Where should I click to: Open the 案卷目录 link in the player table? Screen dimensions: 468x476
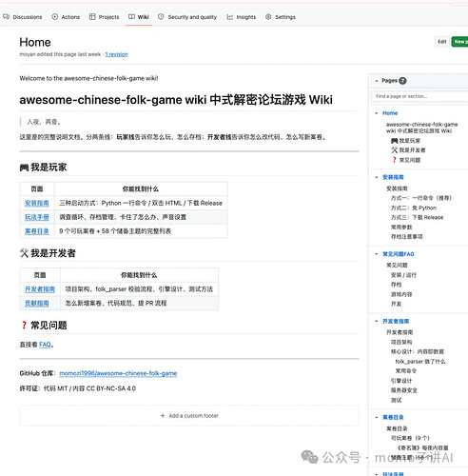pyautogui.click(x=37, y=231)
